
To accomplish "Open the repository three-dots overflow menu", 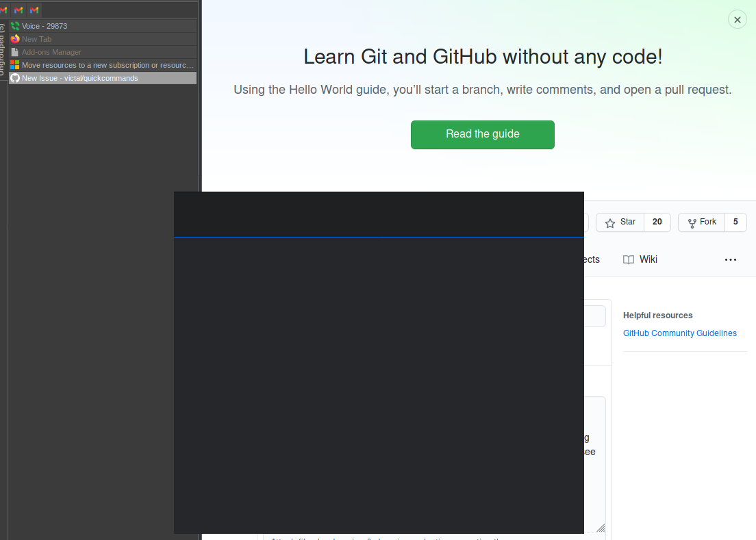I will (730, 259).
